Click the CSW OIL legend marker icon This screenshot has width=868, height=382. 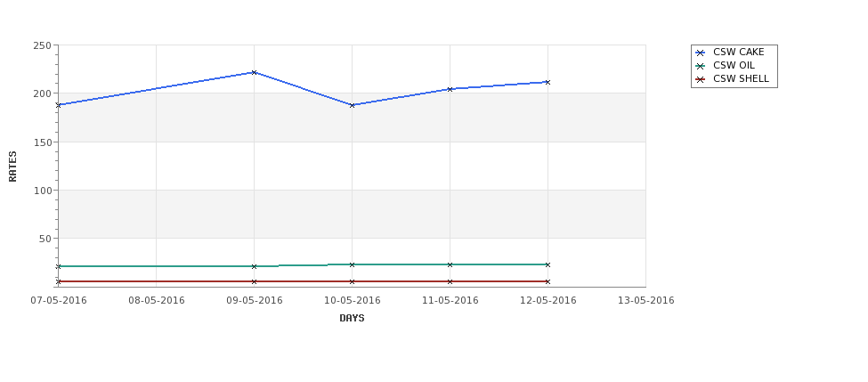(701, 66)
